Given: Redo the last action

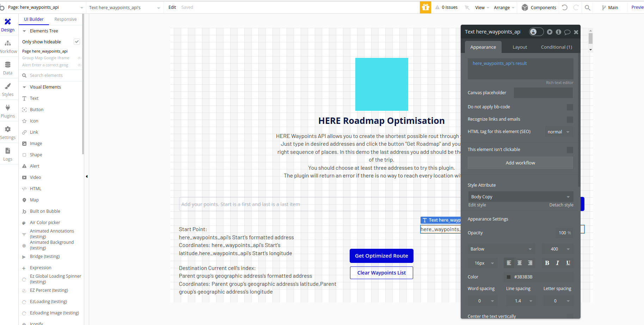Looking at the screenshot, I should (x=576, y=7).
